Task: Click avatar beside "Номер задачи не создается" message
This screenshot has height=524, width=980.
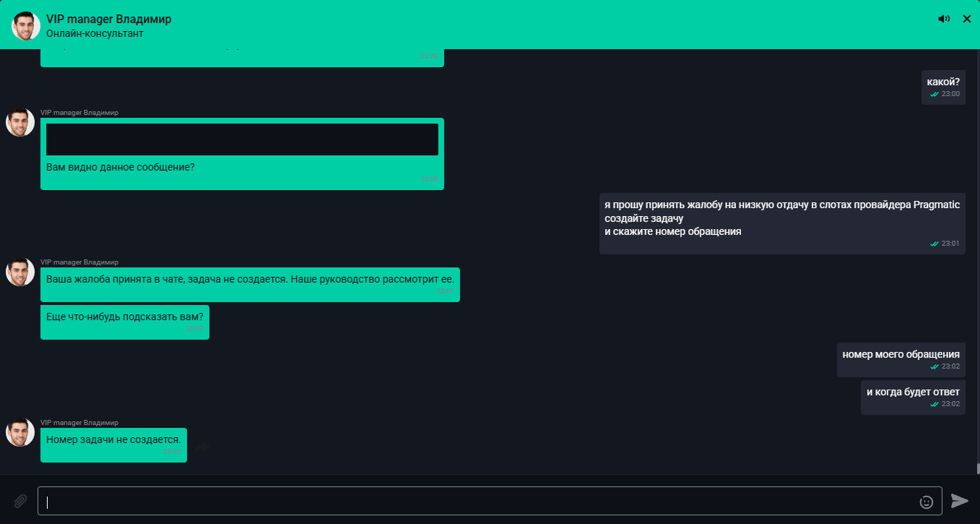Action: tap(20, 432)
